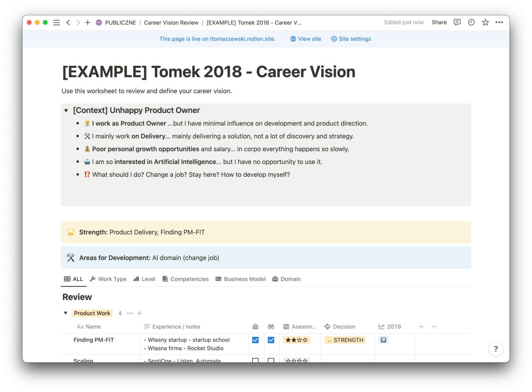Open the PUBLICZNE breadcrumb

120,23
